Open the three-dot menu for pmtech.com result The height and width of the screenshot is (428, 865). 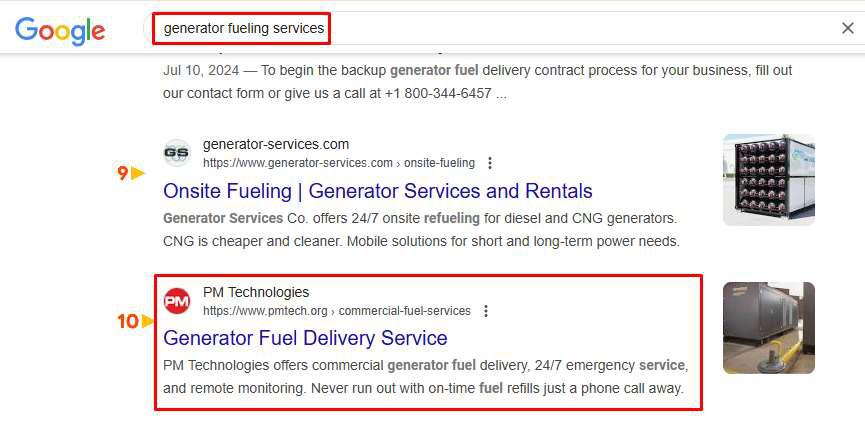(x=485, y=311)
